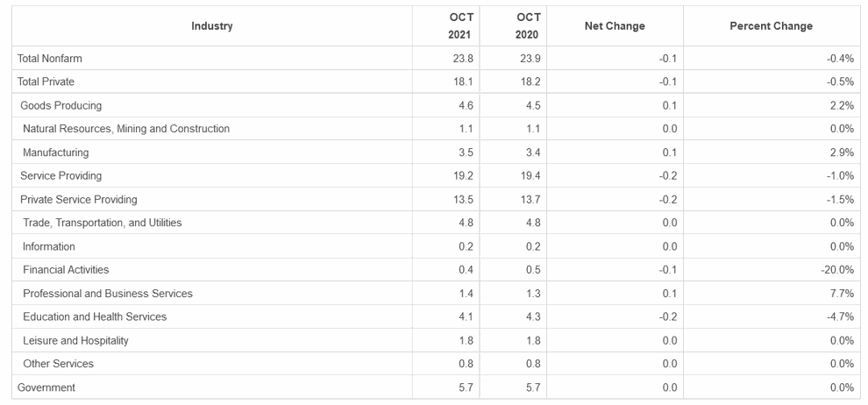Click the Percent Change column header

coord(772,26)
